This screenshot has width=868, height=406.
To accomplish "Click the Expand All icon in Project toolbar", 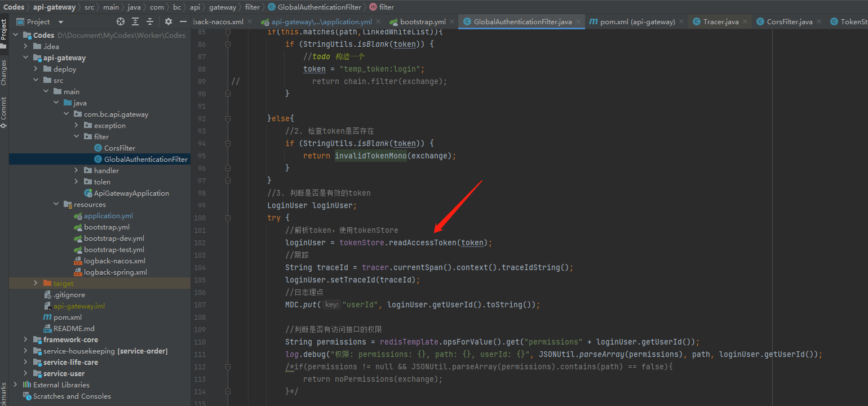I will (x=135, y=21).
